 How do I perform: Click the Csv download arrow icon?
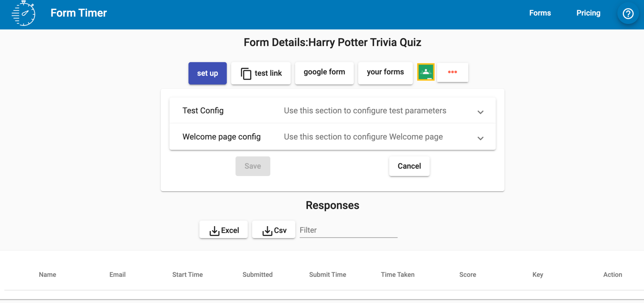point(267,231)
